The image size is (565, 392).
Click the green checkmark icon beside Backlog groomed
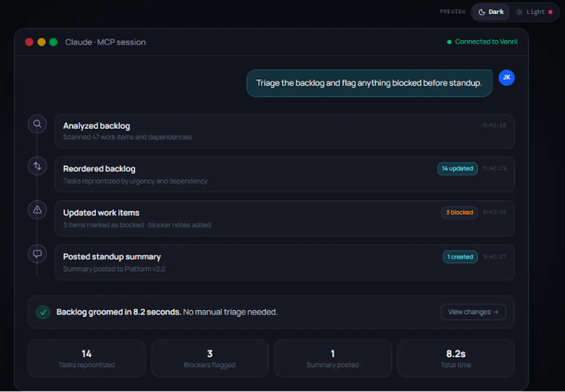tap(43, 312)
